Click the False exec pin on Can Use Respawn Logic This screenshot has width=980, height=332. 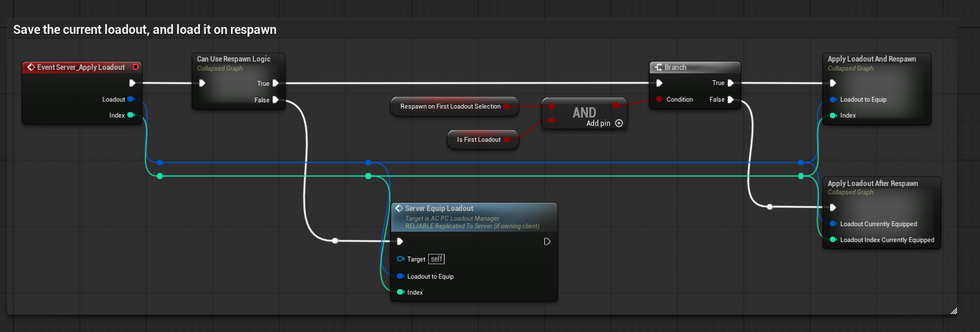[x=275, y=100]
